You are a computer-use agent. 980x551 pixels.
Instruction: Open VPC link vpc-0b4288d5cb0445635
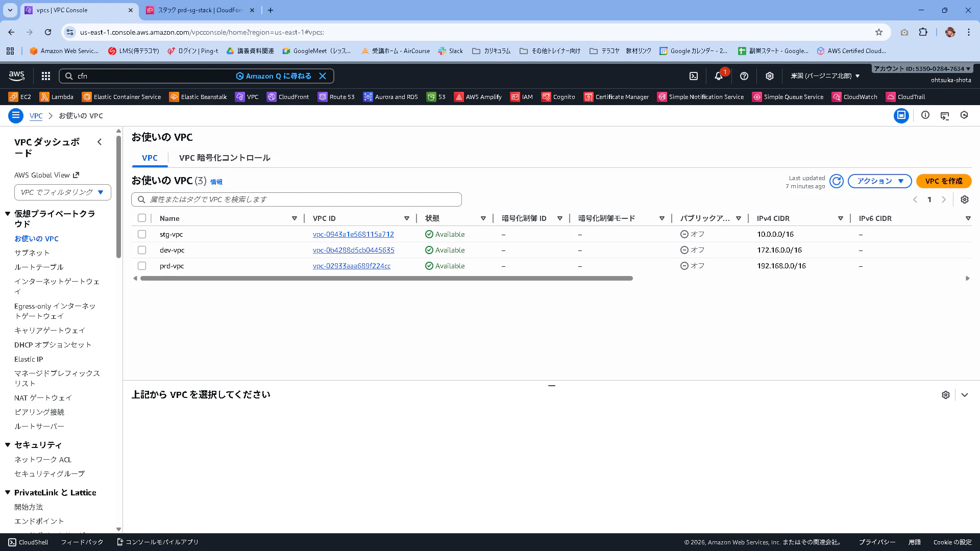tap(353, 250)
